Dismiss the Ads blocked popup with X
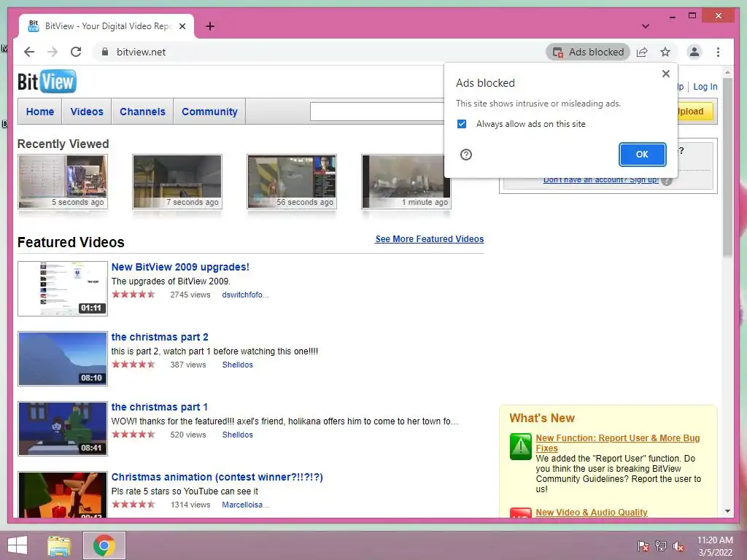This screenshot has width=747, height=560. (x=666, y=74)
